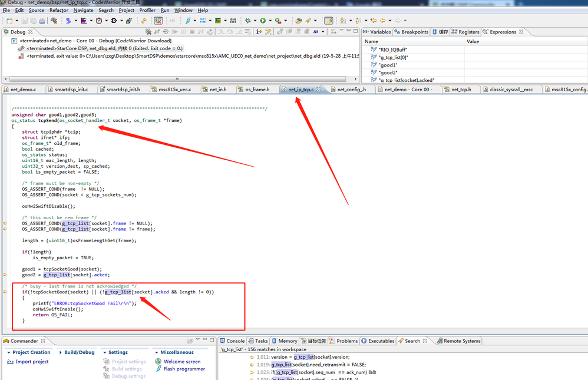The width and height of the screenshot is (588, 380).
Task: Click the Open Type folder toolbar icon
Action: (x=299, y=21)
